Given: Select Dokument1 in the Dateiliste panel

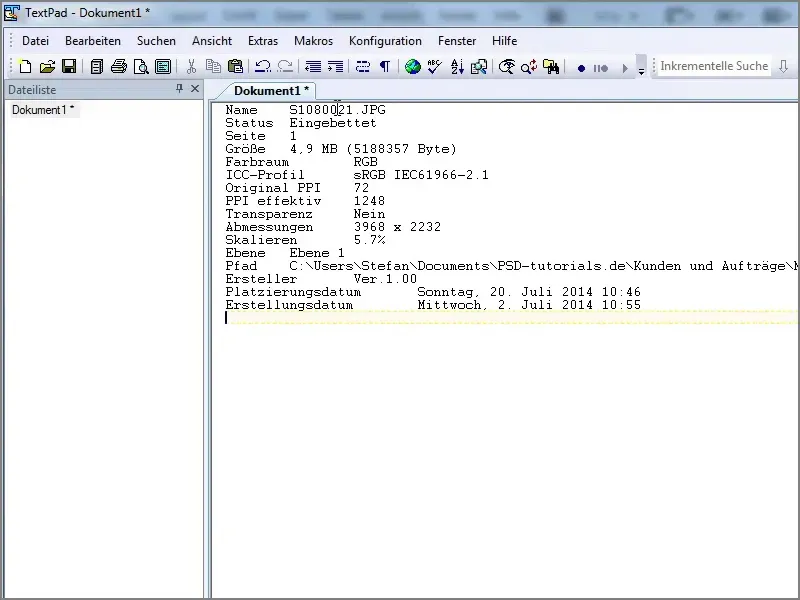Looking at the screenshot, I should click(42, 110).
